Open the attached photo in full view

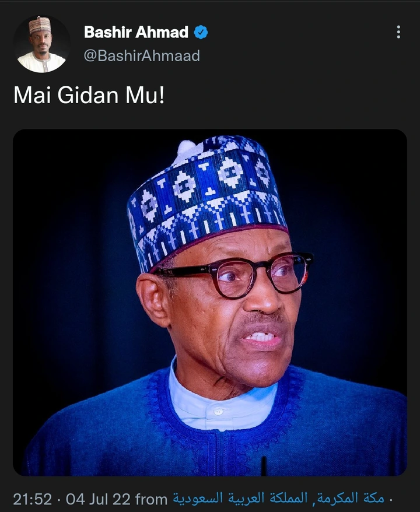coord(210,302)
